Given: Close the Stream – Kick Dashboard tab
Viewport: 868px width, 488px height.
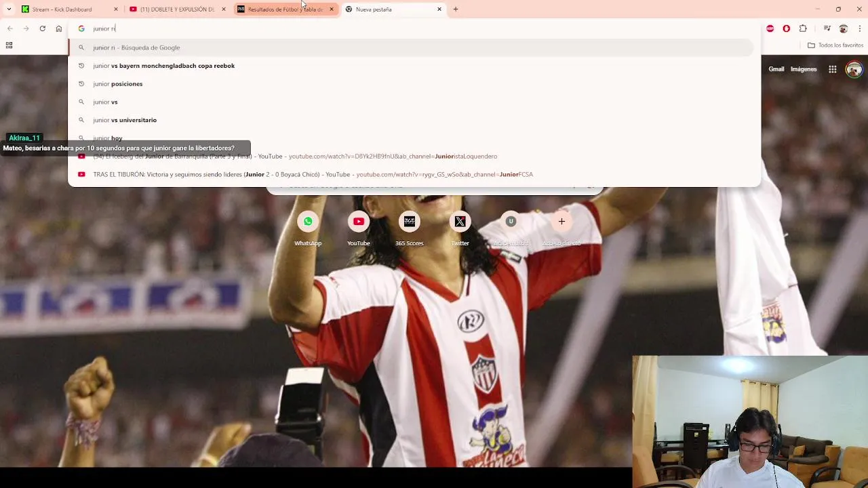Looking at the screenshot, I should [116, 9].
